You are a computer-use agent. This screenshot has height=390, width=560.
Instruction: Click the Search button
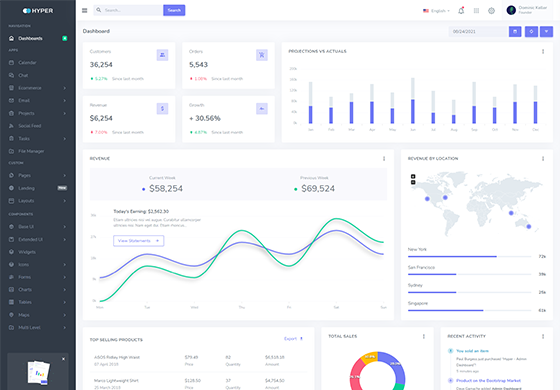coord(174,10)
